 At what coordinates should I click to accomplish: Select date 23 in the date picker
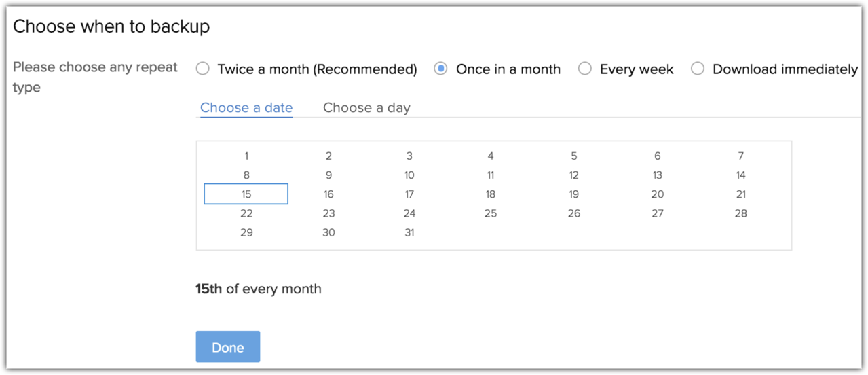point(328,213)
